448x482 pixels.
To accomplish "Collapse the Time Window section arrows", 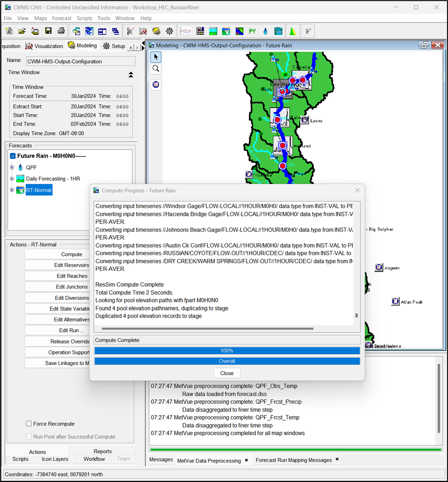I will coord(131,75).
